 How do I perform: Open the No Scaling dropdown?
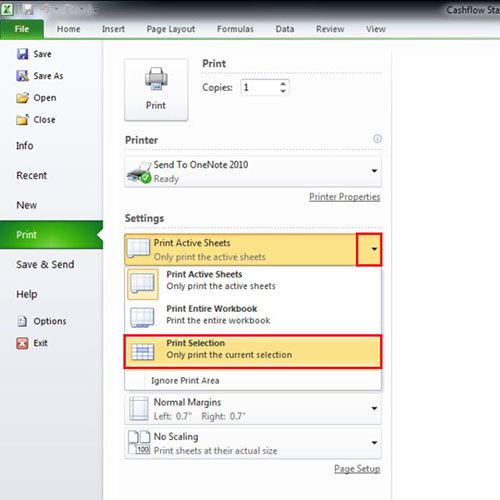click(253, 443)
